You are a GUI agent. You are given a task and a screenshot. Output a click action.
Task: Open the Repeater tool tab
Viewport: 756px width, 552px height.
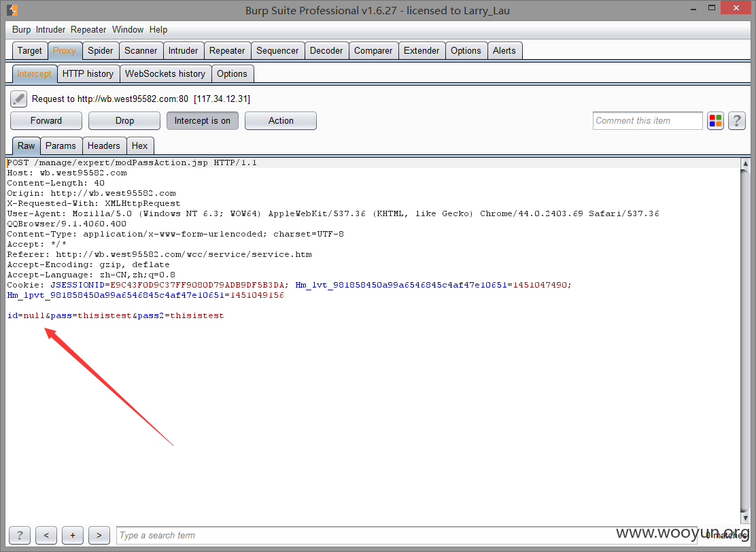coord(227,50)
